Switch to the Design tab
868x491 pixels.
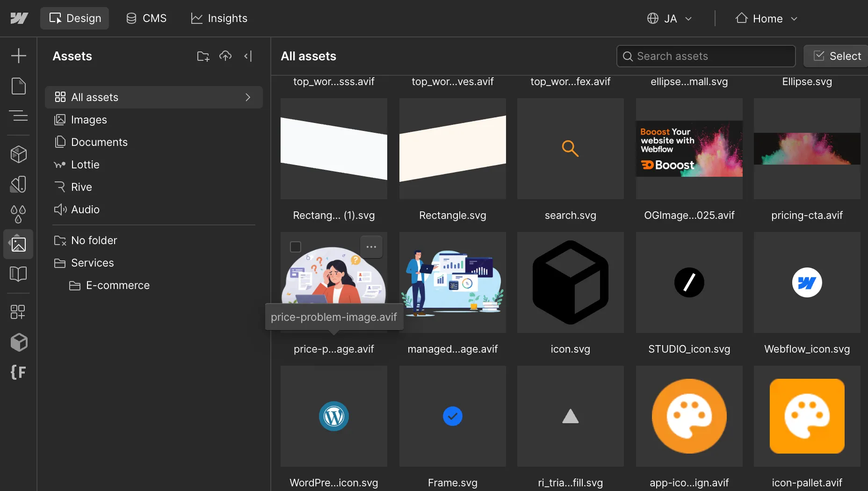75,18
